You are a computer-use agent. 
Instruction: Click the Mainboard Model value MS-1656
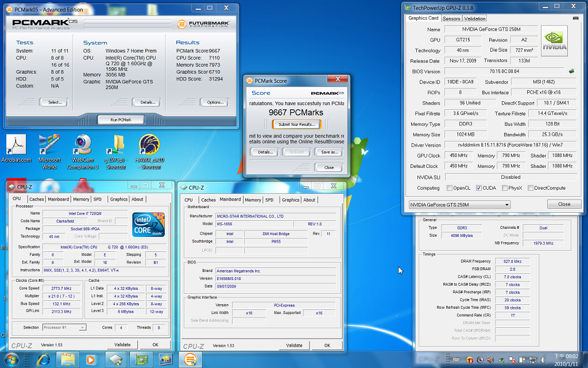tap(254, 224)
